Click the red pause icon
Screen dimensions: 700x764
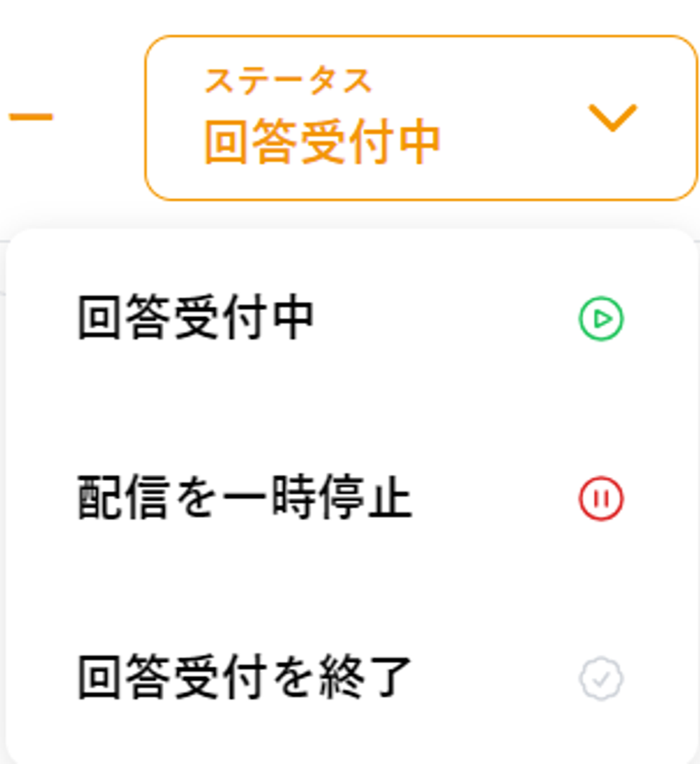coord(601,499)
